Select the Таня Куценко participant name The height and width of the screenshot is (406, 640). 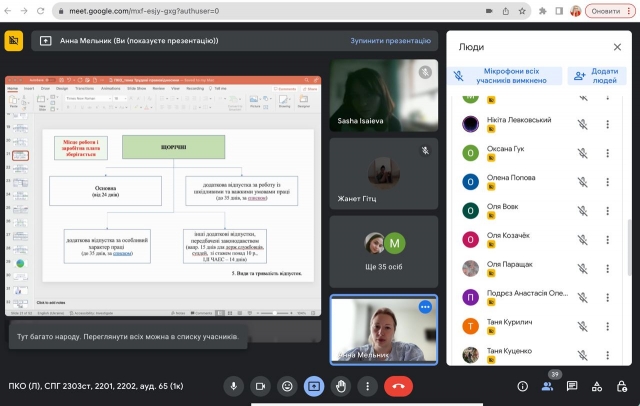[x=509, y=351]
